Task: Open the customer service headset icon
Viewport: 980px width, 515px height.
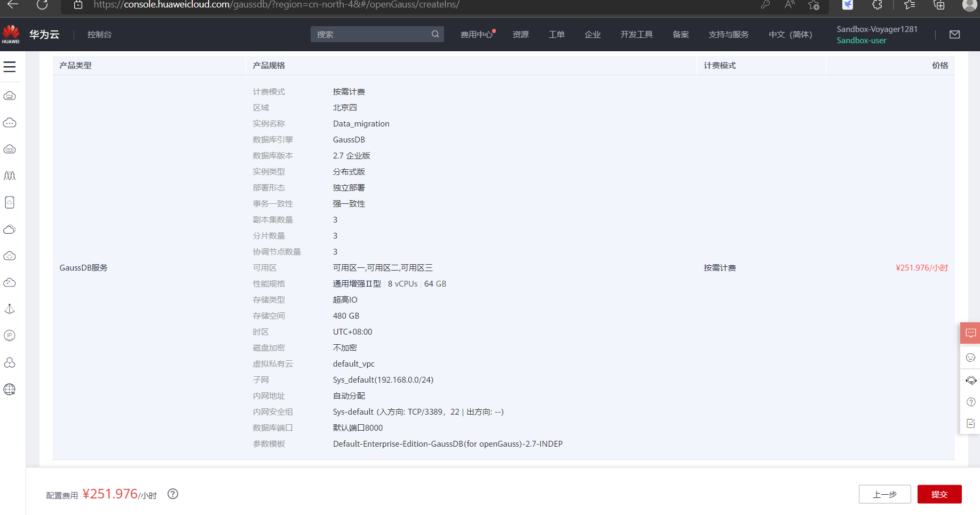Action: click(x=971, y=381)
